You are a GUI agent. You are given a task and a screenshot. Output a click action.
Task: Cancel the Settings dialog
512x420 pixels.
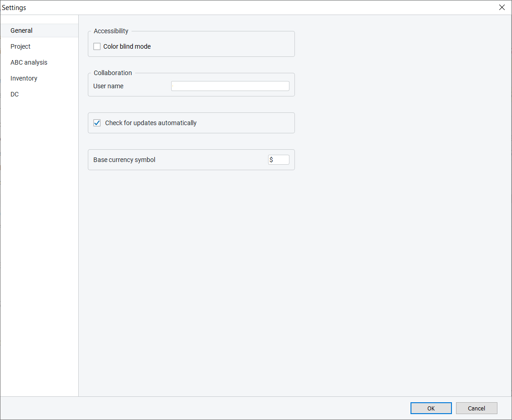coord(477,408)
